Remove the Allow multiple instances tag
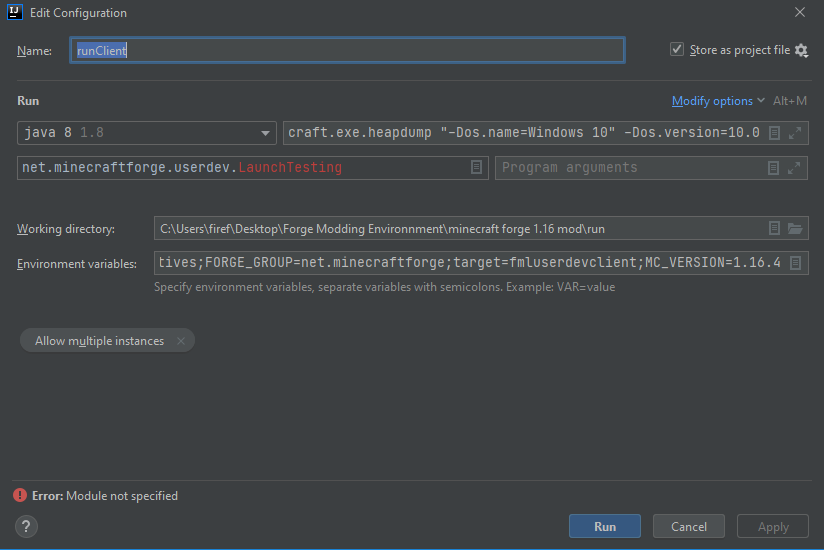This screenshot has height=550, width=824. pyautogui.click(x=181, y=341)
